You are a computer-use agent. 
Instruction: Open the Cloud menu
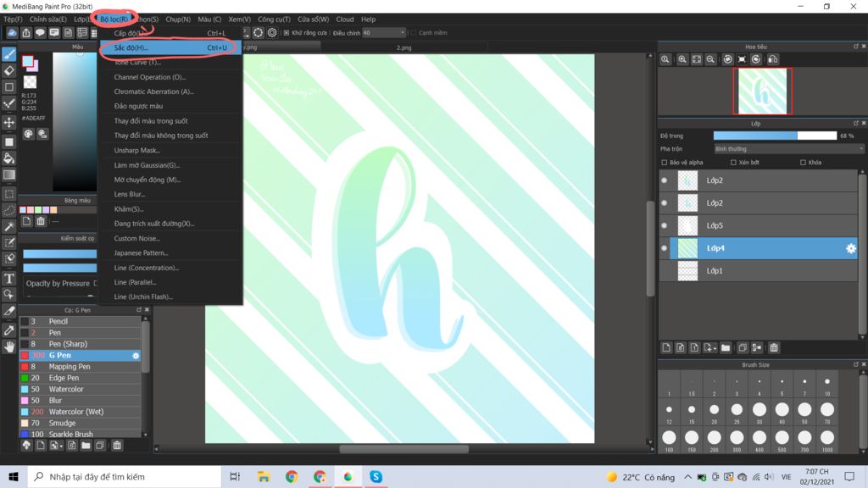344,19
